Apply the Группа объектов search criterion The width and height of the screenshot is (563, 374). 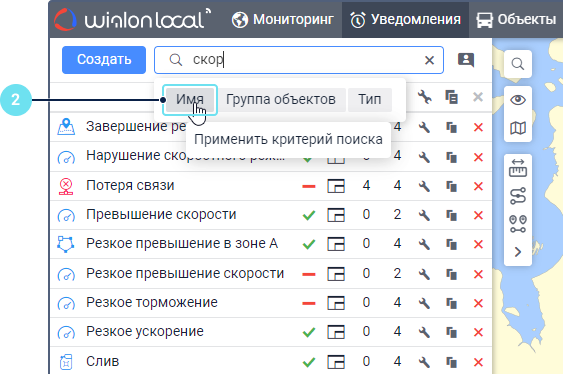281,99
